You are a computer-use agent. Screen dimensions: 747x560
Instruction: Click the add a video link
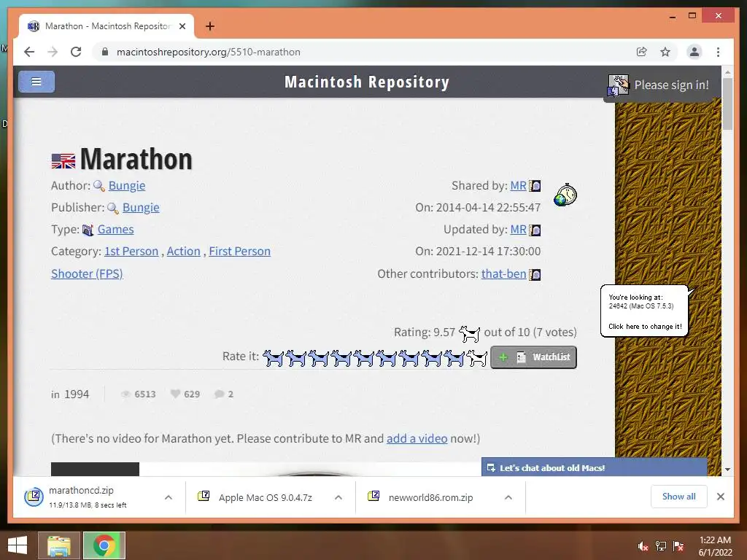point(417,438)
